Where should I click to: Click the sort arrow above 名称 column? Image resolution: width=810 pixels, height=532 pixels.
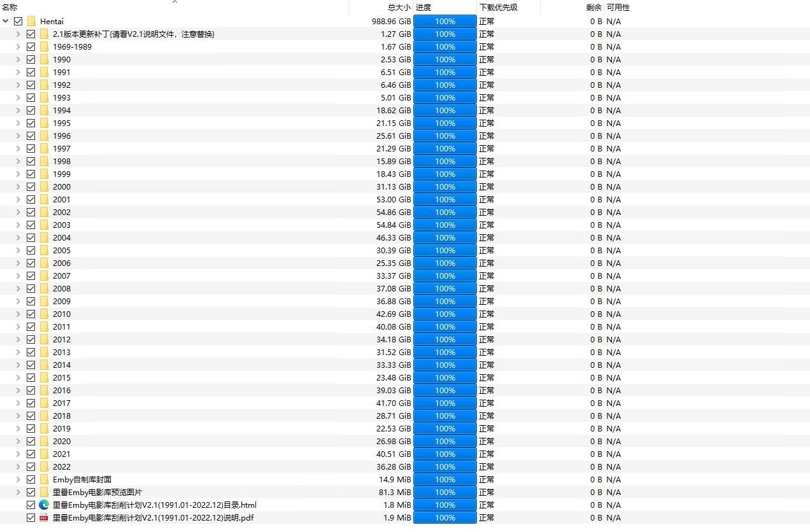(x=174, y=2)
